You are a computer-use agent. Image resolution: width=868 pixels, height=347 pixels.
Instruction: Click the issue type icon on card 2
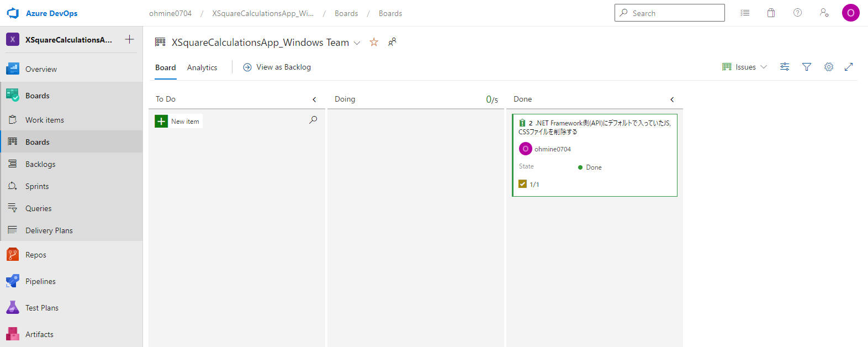522,123
